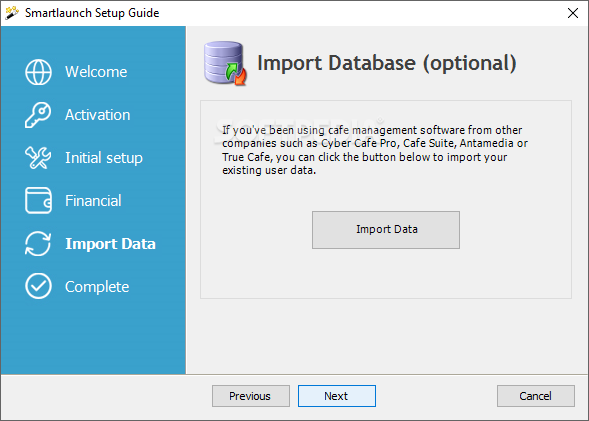
Task: Select the Import Data sidebar step
Action: (110, 244)
